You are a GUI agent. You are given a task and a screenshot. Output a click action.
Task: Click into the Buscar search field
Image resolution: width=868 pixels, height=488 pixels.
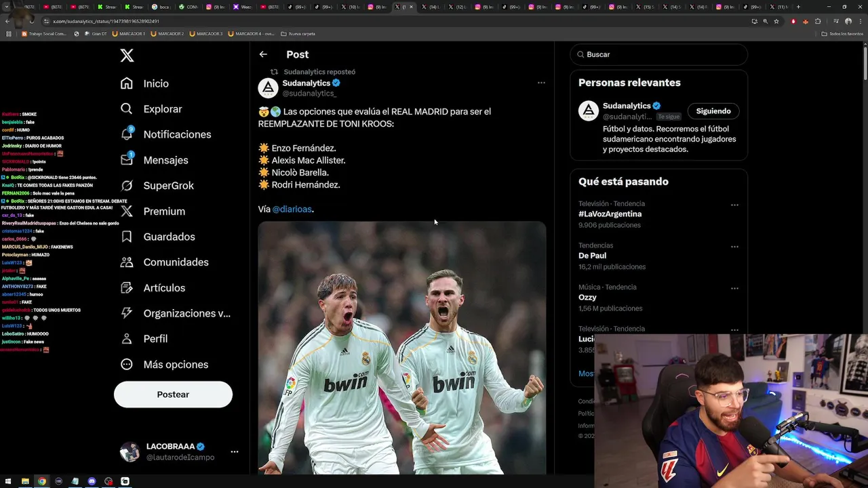[x=659, y=54]
